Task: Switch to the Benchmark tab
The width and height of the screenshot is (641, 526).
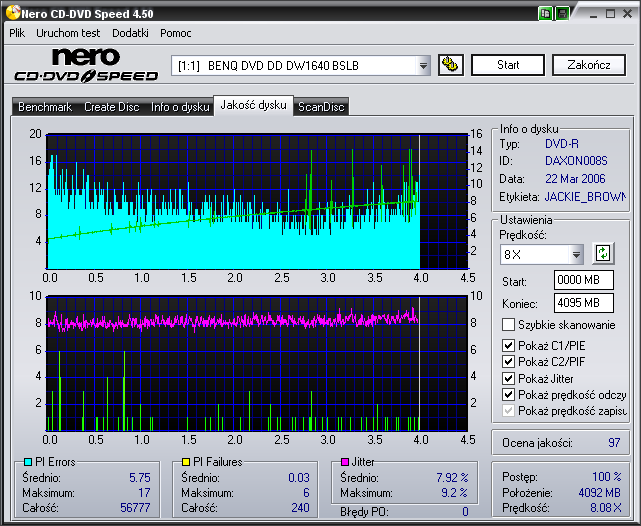Action: [45, 107]
